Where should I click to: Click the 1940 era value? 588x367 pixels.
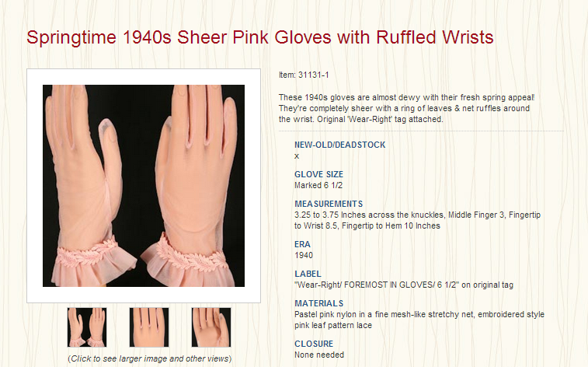click(x=304, y=256)
